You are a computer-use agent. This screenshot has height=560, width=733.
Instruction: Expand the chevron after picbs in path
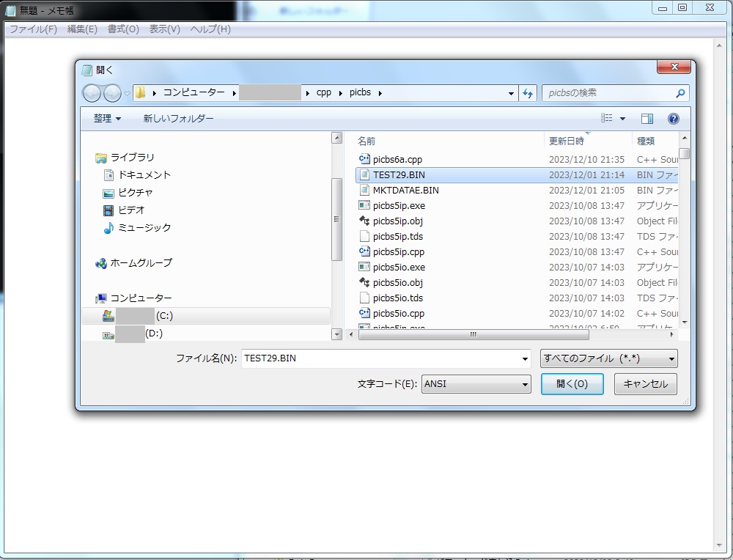pos(380,93)
